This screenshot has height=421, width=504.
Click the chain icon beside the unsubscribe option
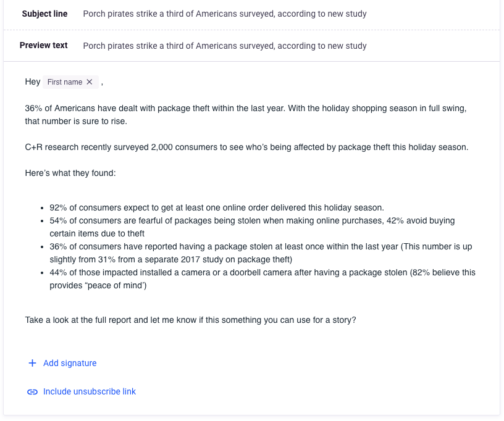(x=32, y=392)
